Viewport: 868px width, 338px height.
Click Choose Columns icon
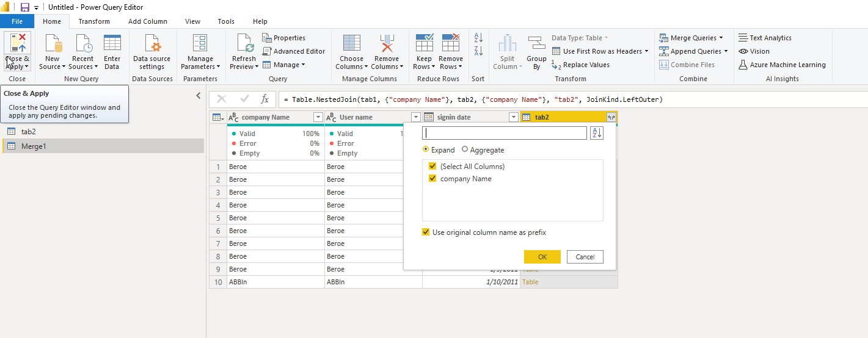351,44
